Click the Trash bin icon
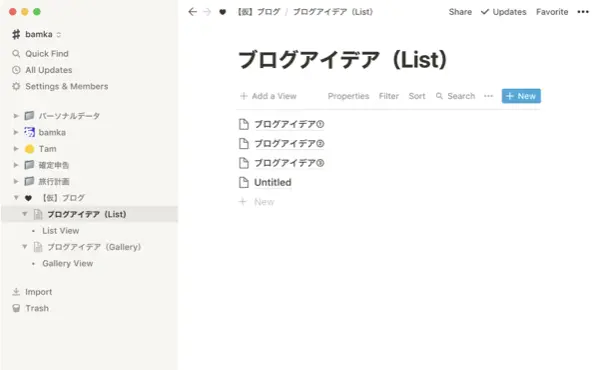600x370 pixels. [x=16, y=308]
